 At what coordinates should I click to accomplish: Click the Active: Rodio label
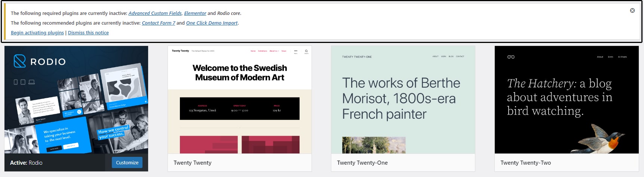26,163
